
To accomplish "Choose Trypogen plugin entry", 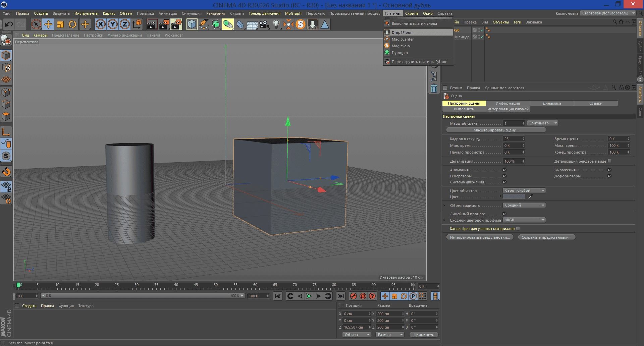I will pos(418,53).
